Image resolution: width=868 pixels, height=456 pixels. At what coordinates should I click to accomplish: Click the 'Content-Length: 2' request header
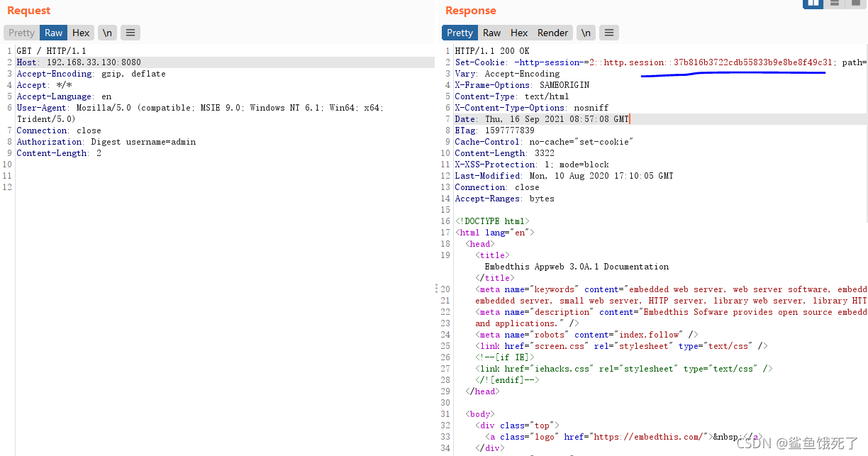(59, 153)
